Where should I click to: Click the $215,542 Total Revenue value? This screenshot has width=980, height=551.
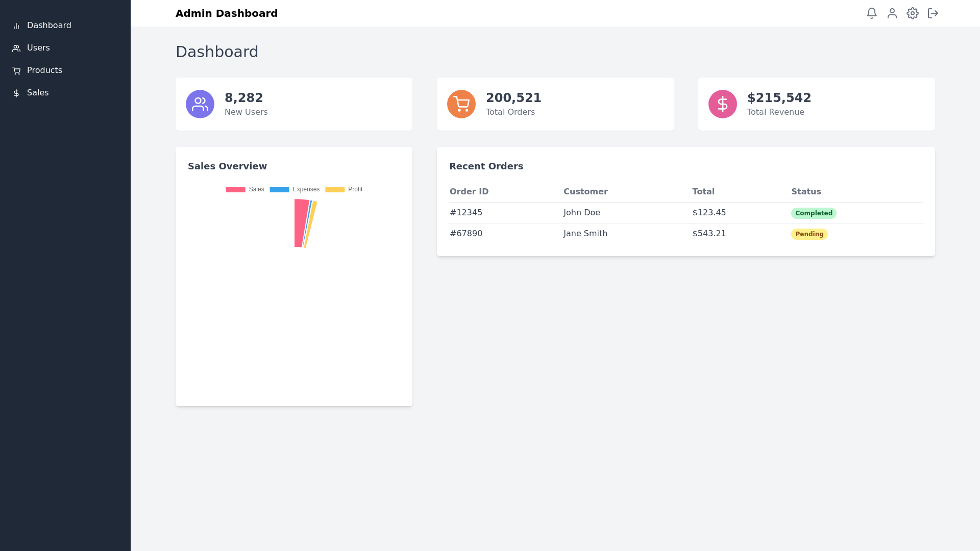tap(779, 98)
